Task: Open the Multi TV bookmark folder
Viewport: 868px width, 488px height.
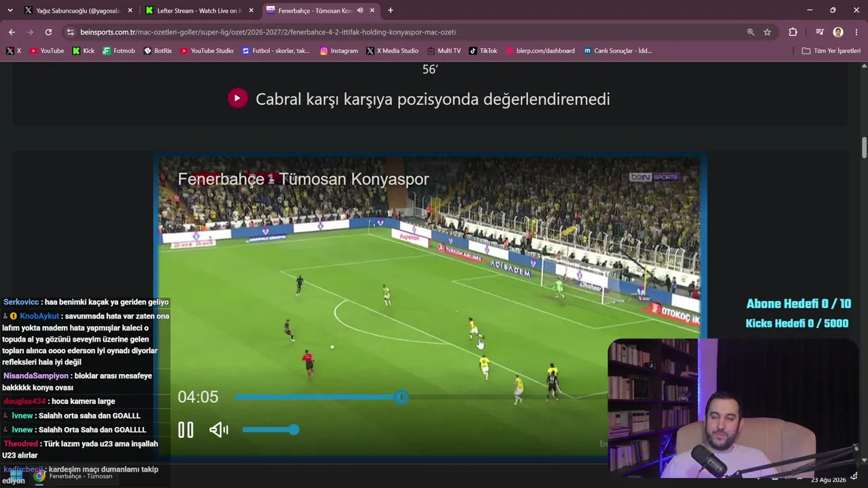Action: [x=444, y=51]
